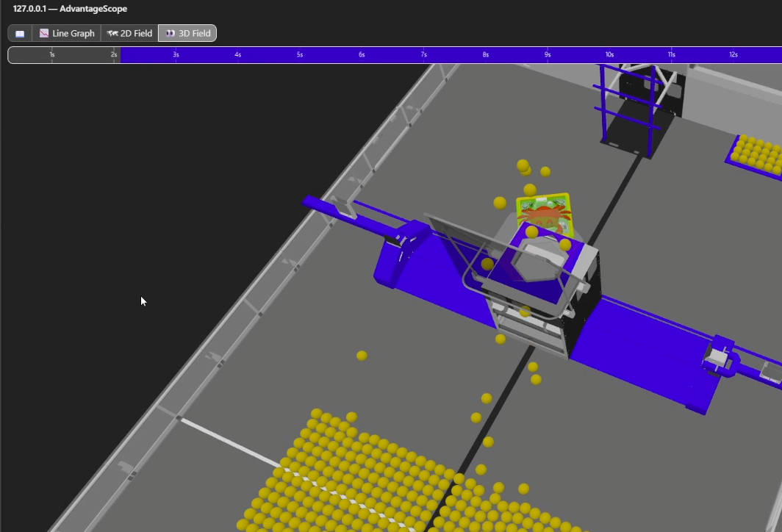
Task: Move timeline to the 5s mark
Action: point(300,54)
